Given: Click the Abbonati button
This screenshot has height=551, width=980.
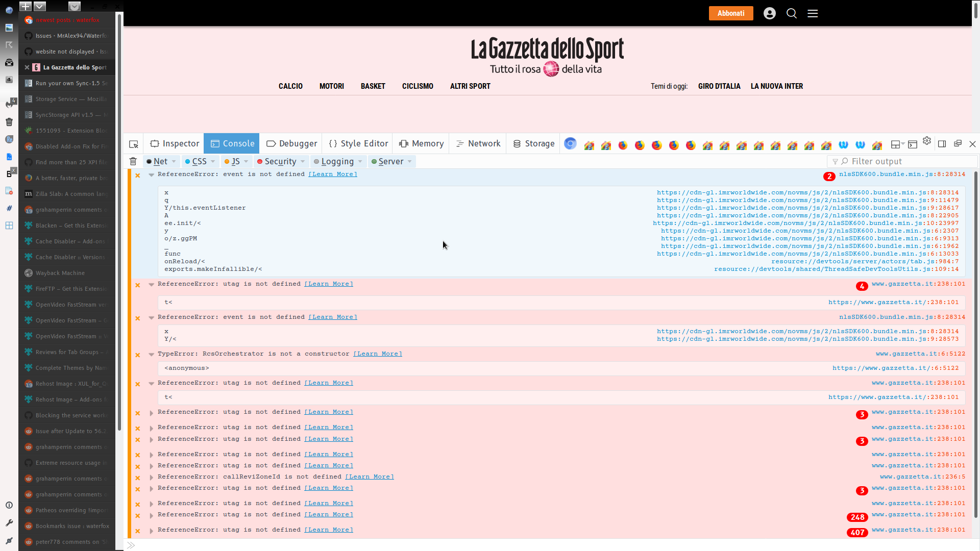Looking at the screenshot, I should pos(731,13).
